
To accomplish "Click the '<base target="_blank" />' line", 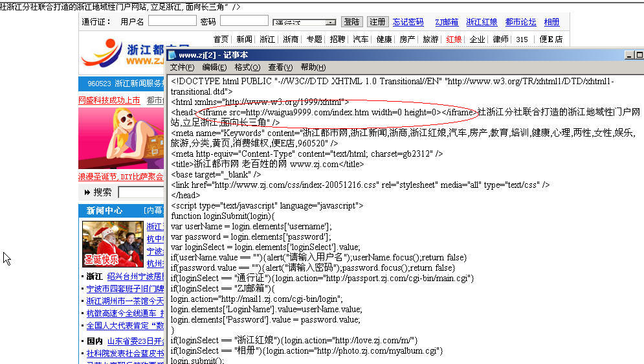I will point(216,174).
